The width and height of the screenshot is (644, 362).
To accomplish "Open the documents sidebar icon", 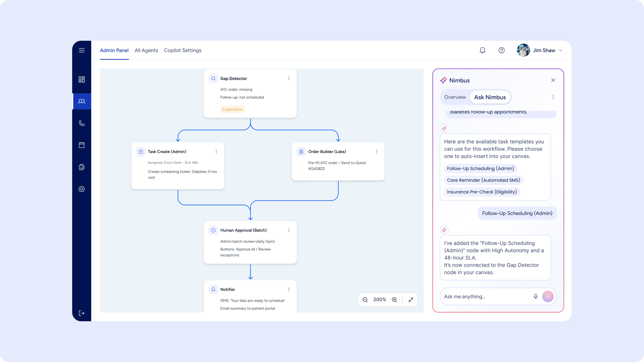I will (x=81, y=167).
